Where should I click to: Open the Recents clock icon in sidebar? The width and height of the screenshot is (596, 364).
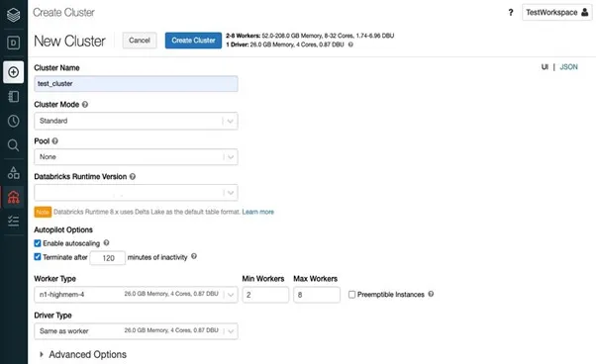tap(13, 121)
